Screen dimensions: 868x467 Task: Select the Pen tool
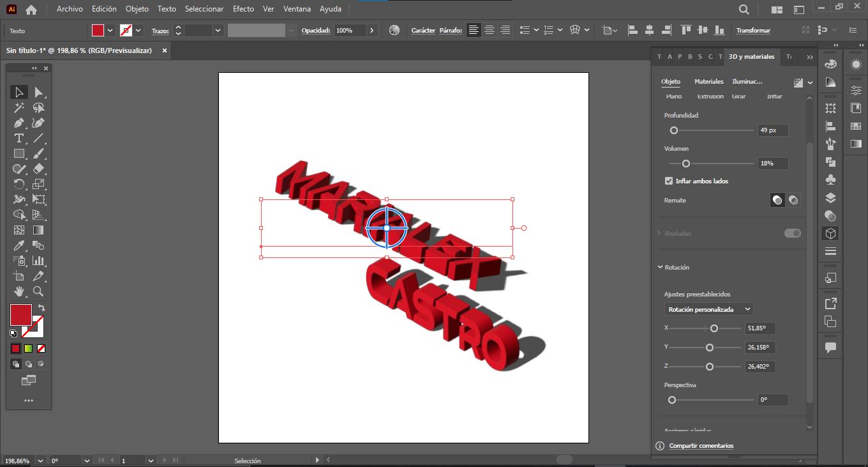tap(19, 123)
